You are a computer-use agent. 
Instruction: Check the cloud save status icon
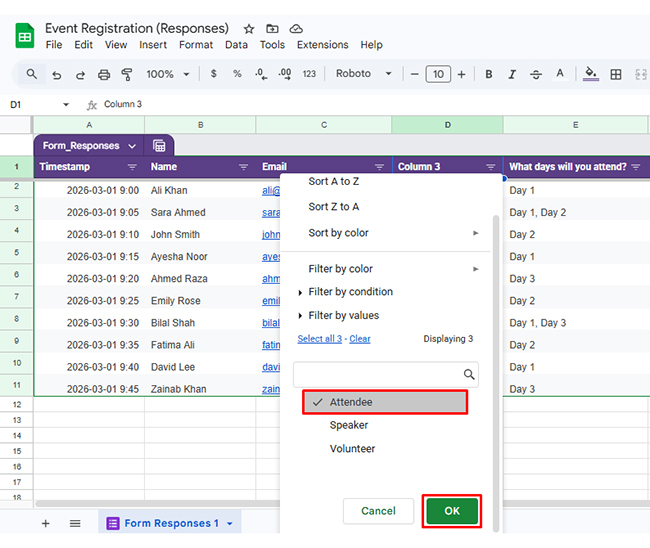296,29
